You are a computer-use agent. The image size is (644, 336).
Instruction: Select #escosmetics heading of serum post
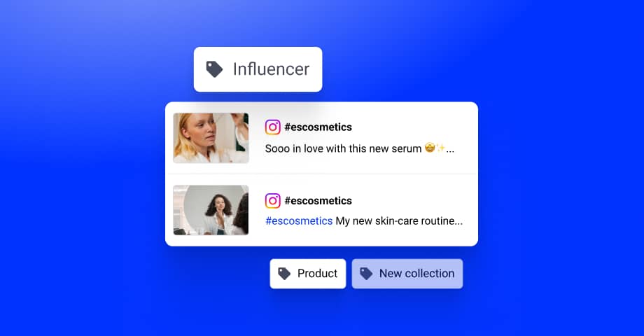click(x=318, y=127)
